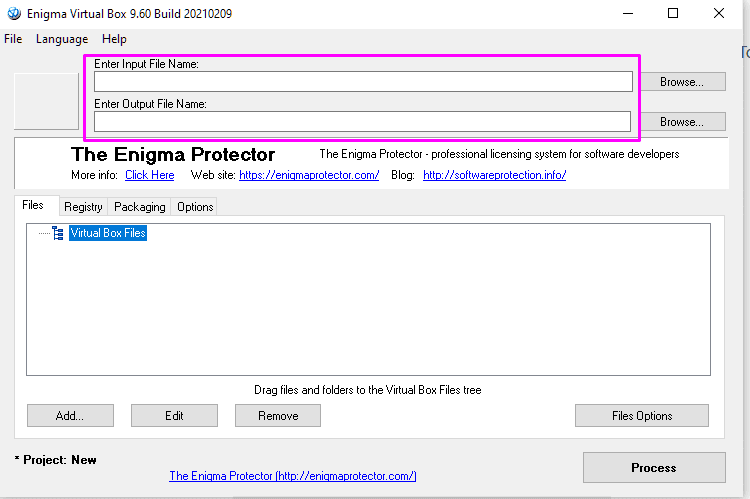750x499 pixels.
Task: Open the enigmaprotector.com web site link
Action: tap(309, 175)
